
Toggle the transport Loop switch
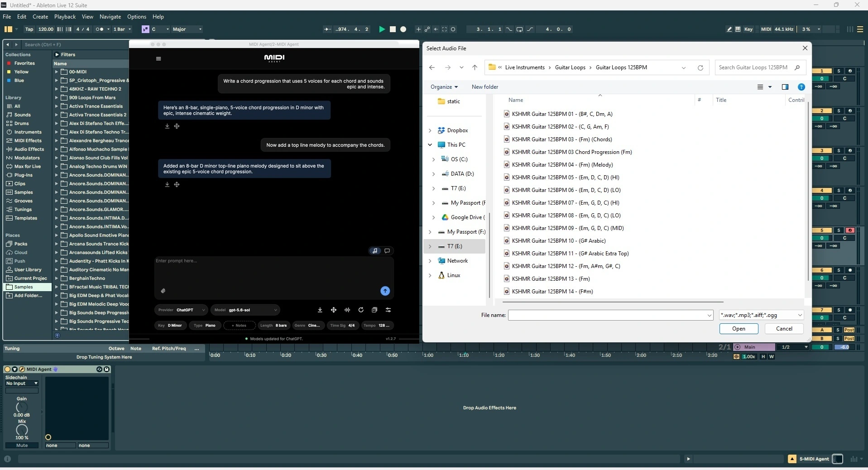pos(519,29)
